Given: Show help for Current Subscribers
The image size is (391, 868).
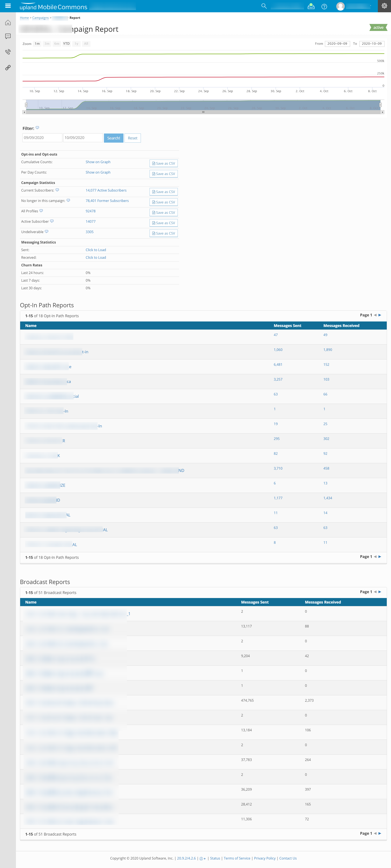Looking at the screenshot, I should coord(57,190).
